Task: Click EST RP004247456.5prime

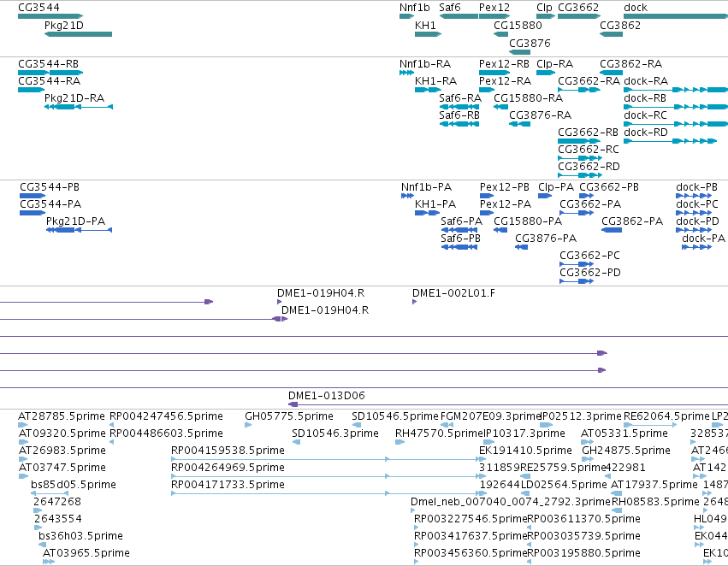Action: [112, 425]
